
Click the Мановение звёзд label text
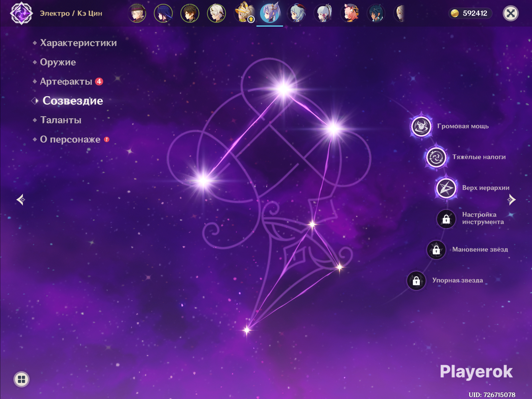480,249
